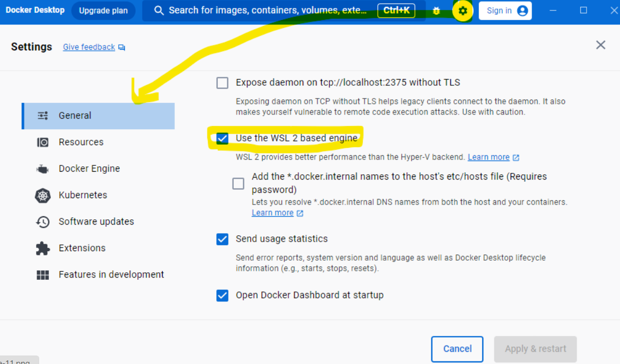Click the feedback chat icon
620x364 pixels.
tap(122, 48)
